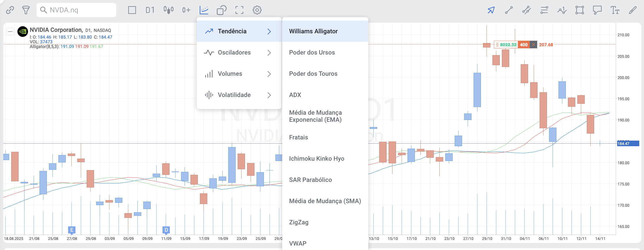Click the 400 order quantity label
Screen dimensions: 644x250
pos(524,45)
